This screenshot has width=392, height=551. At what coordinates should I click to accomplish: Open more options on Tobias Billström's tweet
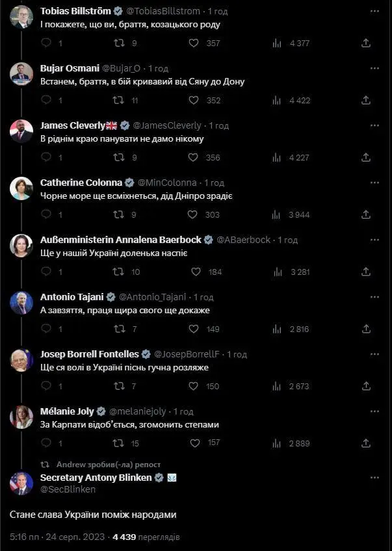(374, 11)
